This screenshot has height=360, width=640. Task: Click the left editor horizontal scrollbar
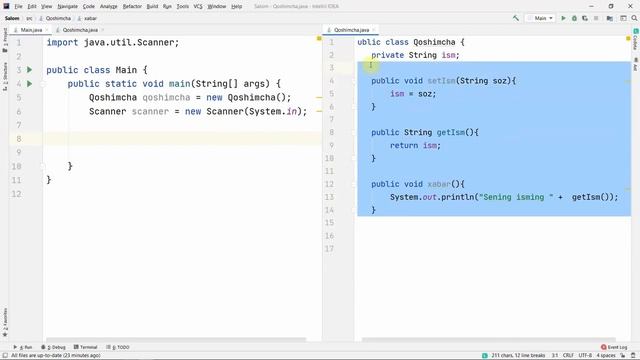coord(176,339)
